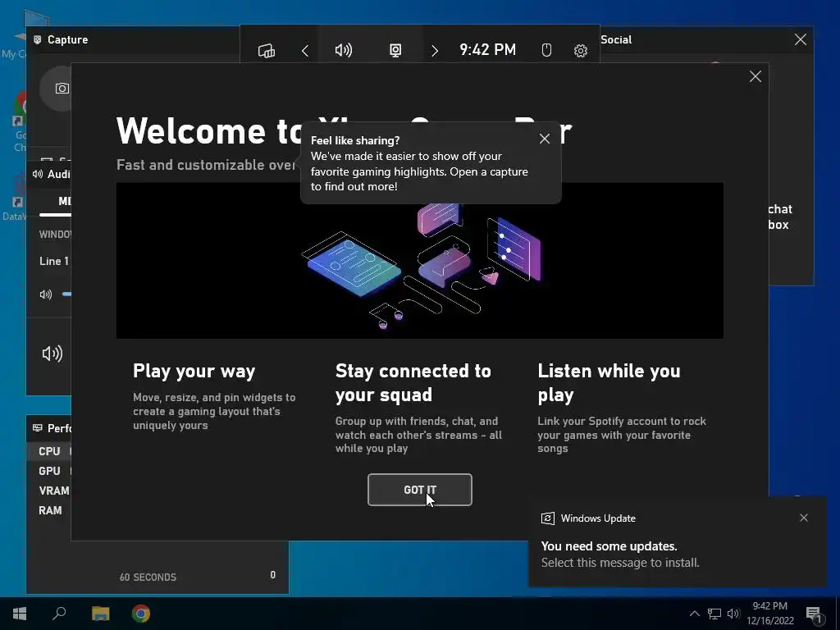Launch Google Chrome from the taskbar
Viewport: 840px width, 630px height.
click(141, 614)
